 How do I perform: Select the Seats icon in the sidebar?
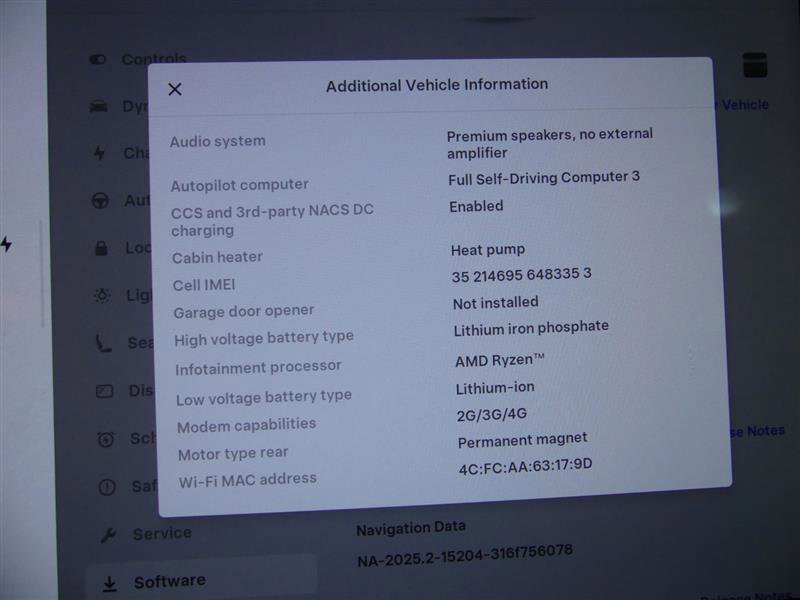pos(104,343)
